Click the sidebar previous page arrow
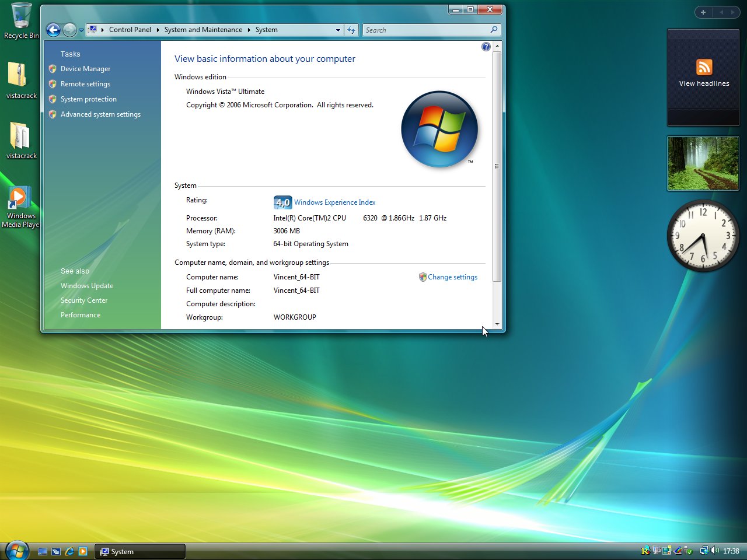747x560 pixels. point(721,12)
